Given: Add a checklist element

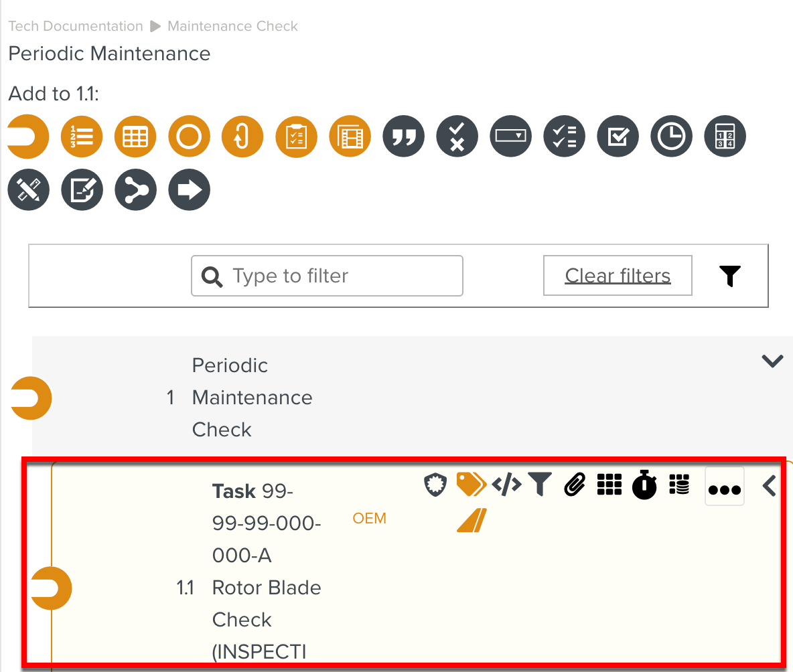Looking at the screenshot, I should coord(564,137).
